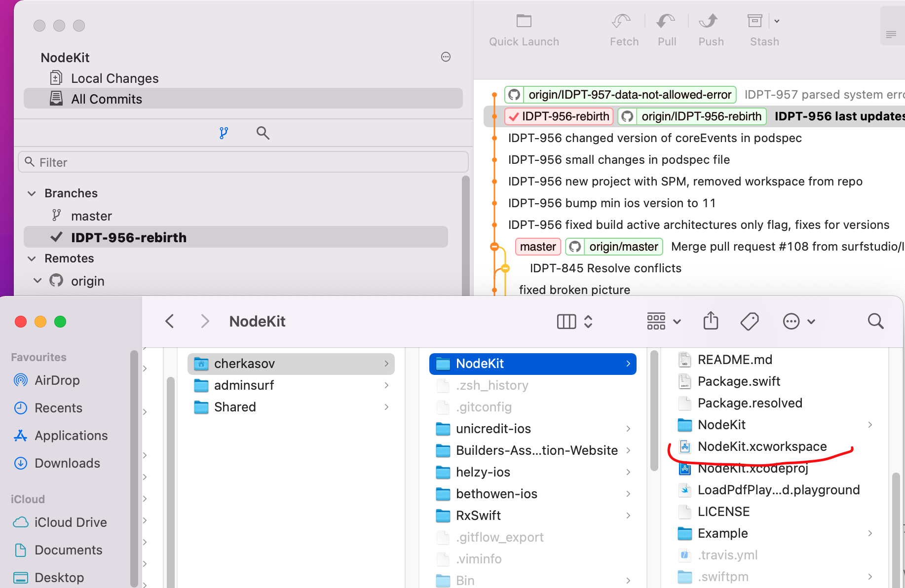Open the Stash dropdown arrow in the toolbar

click(x=776, y=21)
